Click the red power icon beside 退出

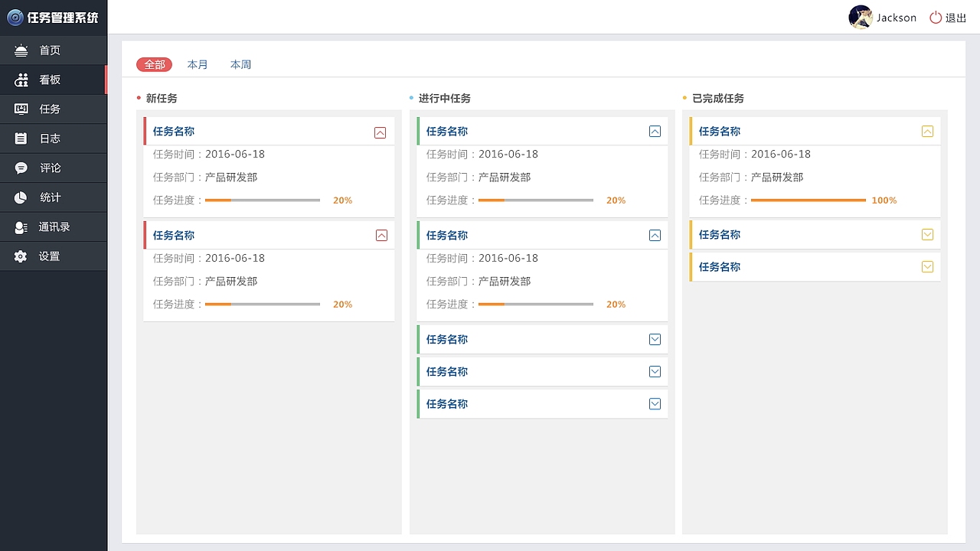(x=936, y=18)
